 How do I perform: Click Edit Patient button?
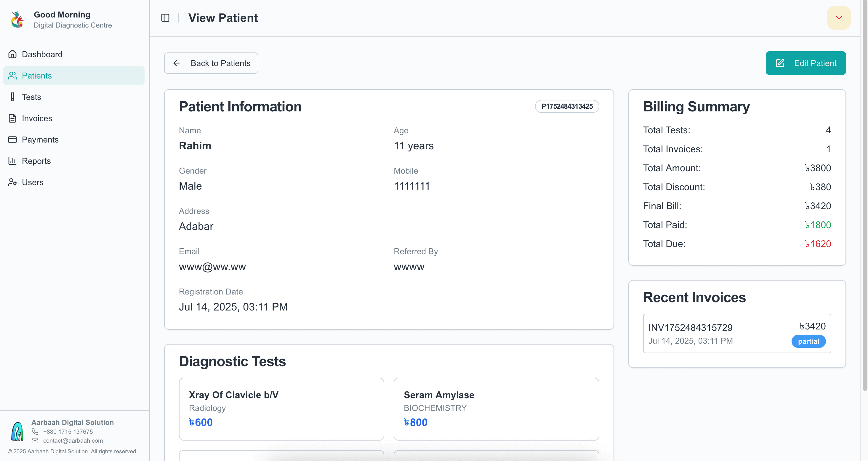pyautogui.click(x=806, y=63)
